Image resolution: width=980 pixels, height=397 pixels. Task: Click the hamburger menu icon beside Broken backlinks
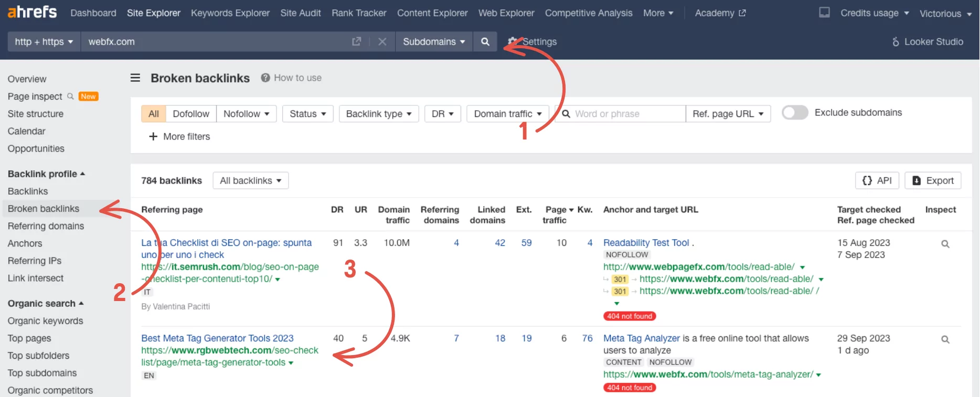135,78
